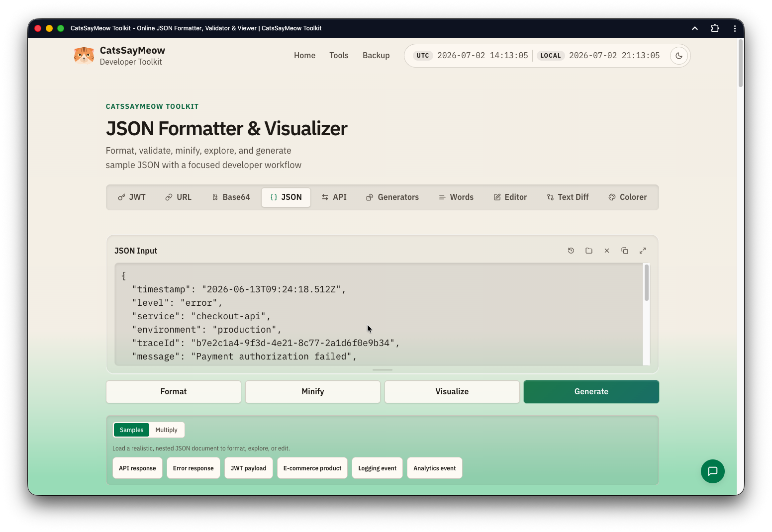The image size is (772, 532).
Task: Open Tools navigation link
Action: pos(339,56)
